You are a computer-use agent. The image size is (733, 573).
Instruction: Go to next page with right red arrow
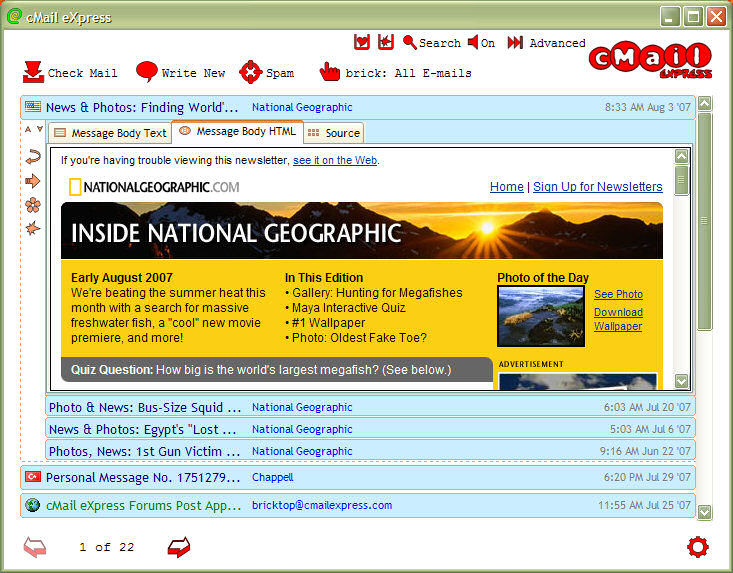(x=179, y=547)
